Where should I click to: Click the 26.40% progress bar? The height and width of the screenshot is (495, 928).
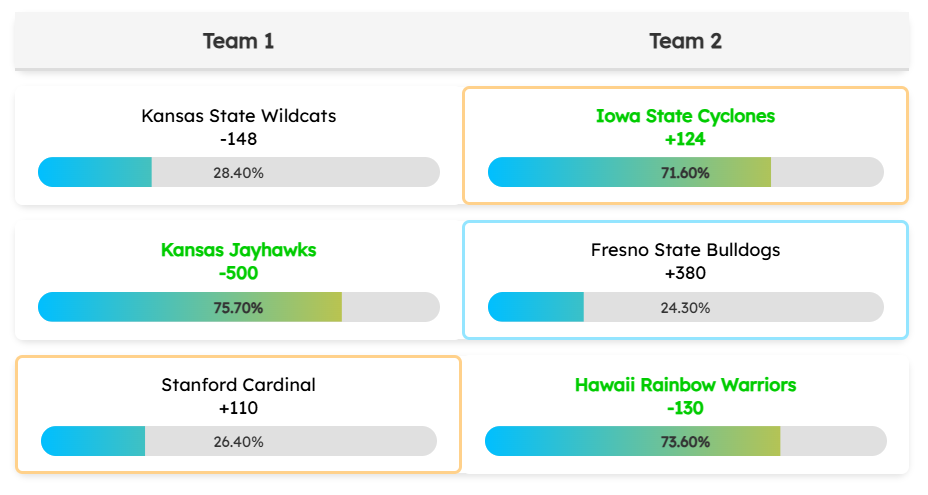[x=238, y=441]
